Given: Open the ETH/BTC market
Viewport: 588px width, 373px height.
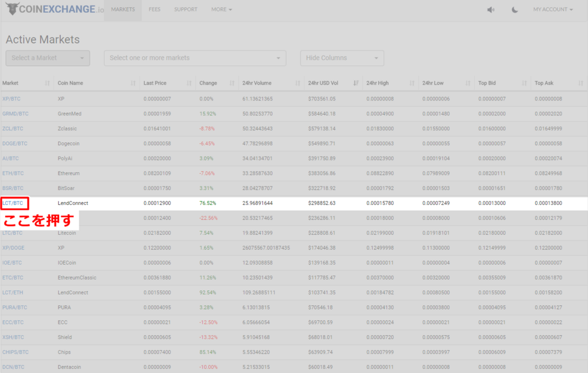Looking at the screenshot, I should (x=13, y=173).
